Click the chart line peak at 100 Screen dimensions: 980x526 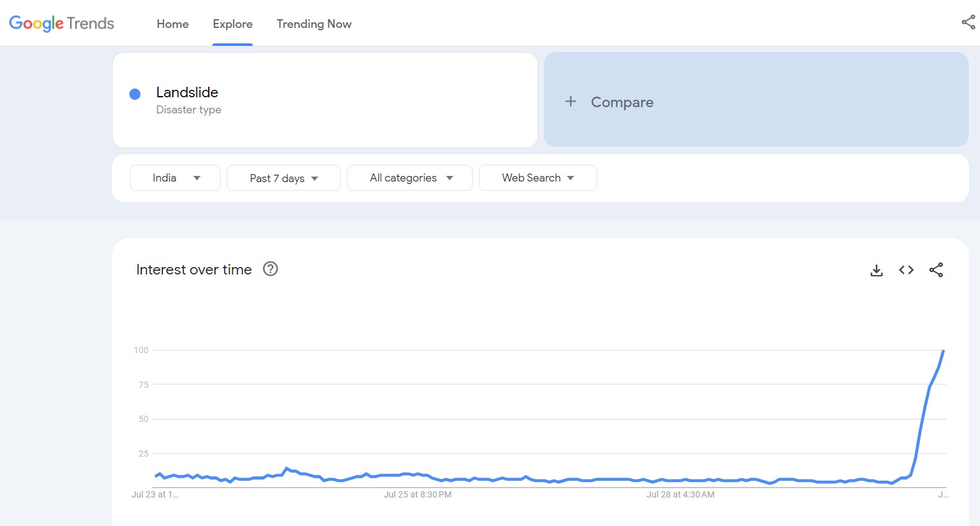[943, 351]
